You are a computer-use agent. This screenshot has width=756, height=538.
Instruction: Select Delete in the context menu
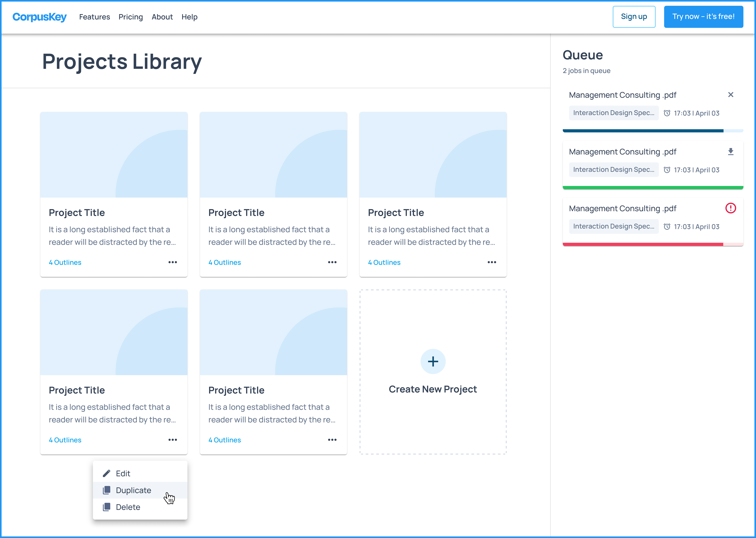(x=140, y=507)
